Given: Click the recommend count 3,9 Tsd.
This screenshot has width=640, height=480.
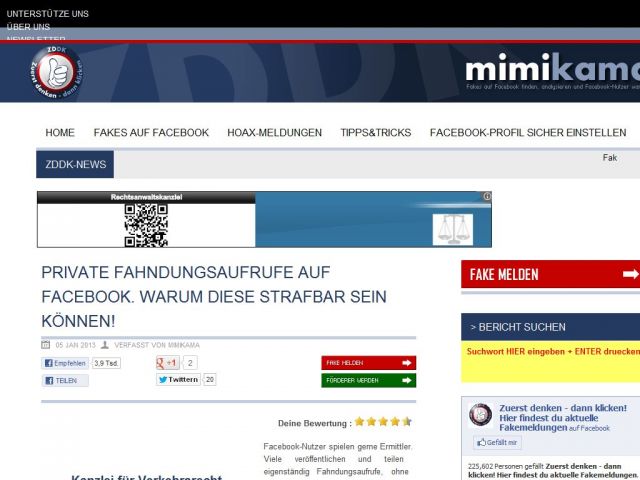Looking at the screenshot, I should click(106, 363).
